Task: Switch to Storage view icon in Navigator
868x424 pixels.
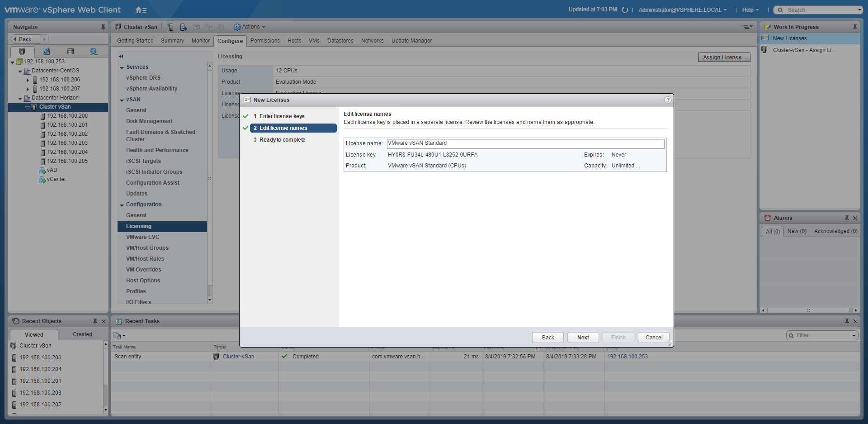Action: (70, 52)
